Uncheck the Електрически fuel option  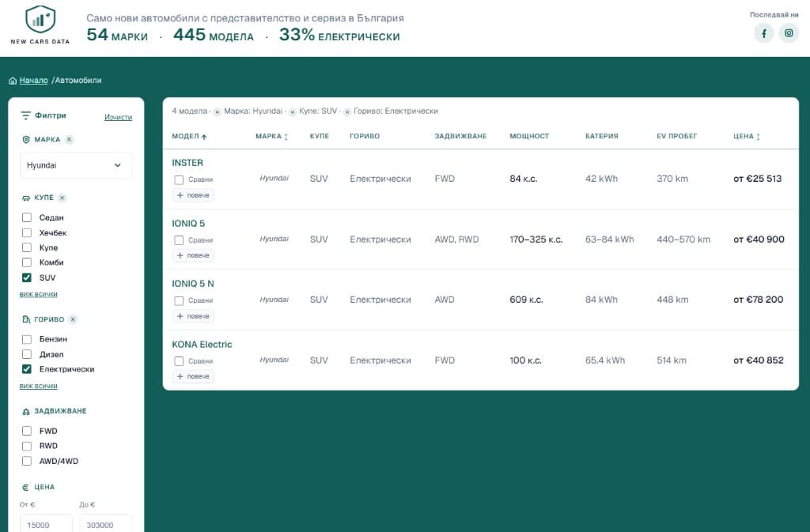pyautogui.click(x=27, y=369)
